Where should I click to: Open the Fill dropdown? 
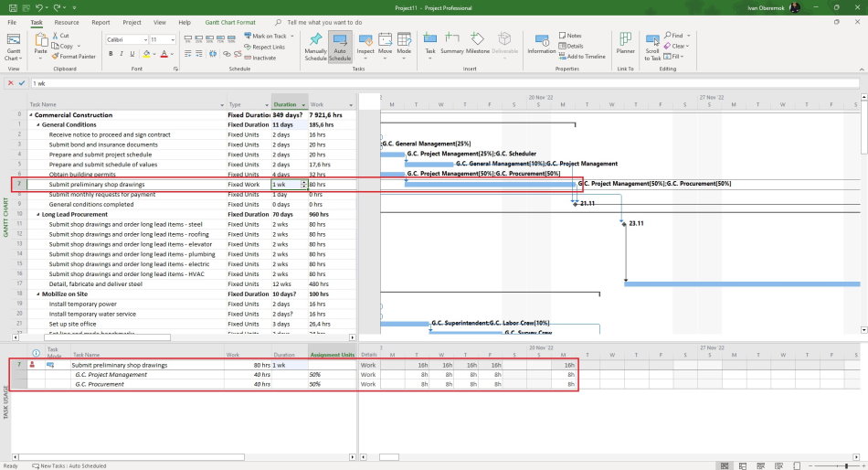673,57
